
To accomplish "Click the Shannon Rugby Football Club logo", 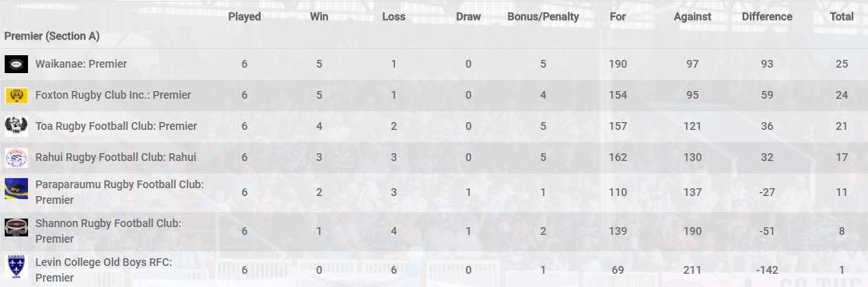I will [16, 228].
